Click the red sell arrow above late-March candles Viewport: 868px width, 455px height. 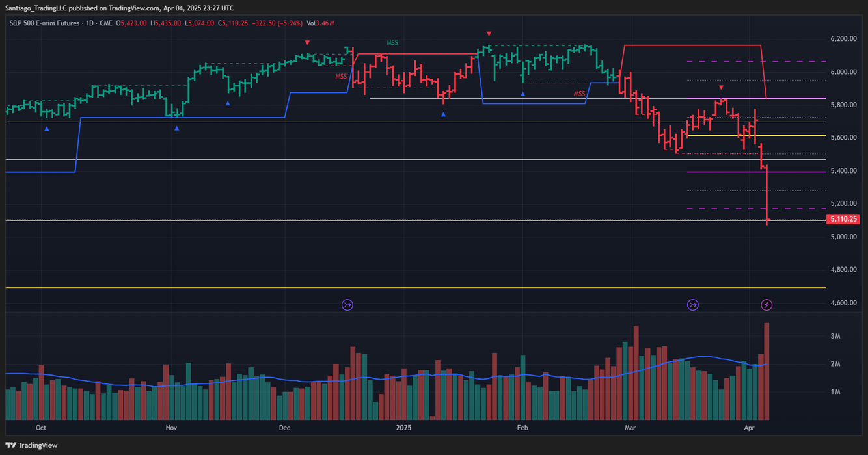pyautogui.click(x=720, y=86)
